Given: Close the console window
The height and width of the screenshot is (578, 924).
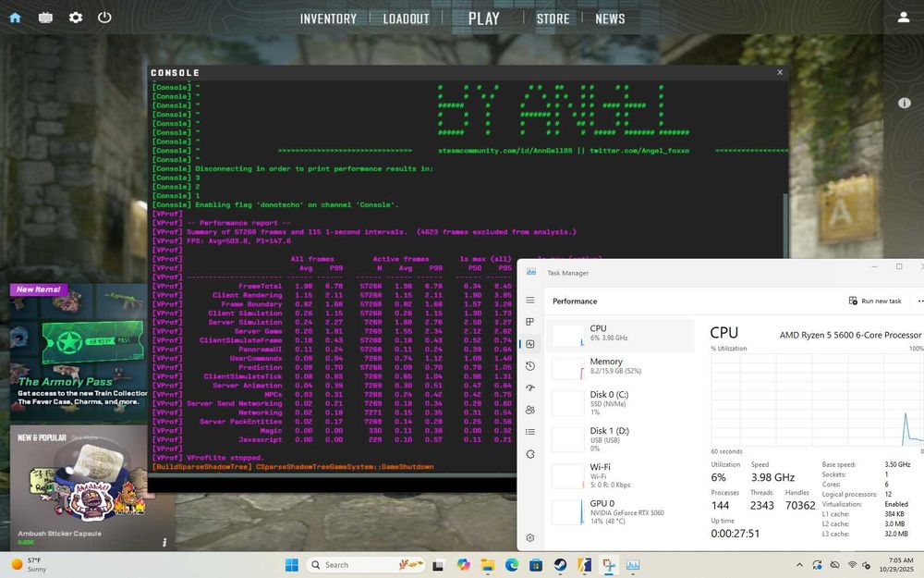Looking at the screenshot, I should 780,72.
